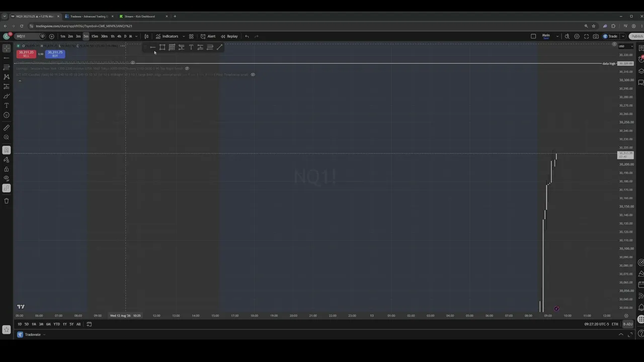Open the Indicators dialog

(167, 36)
